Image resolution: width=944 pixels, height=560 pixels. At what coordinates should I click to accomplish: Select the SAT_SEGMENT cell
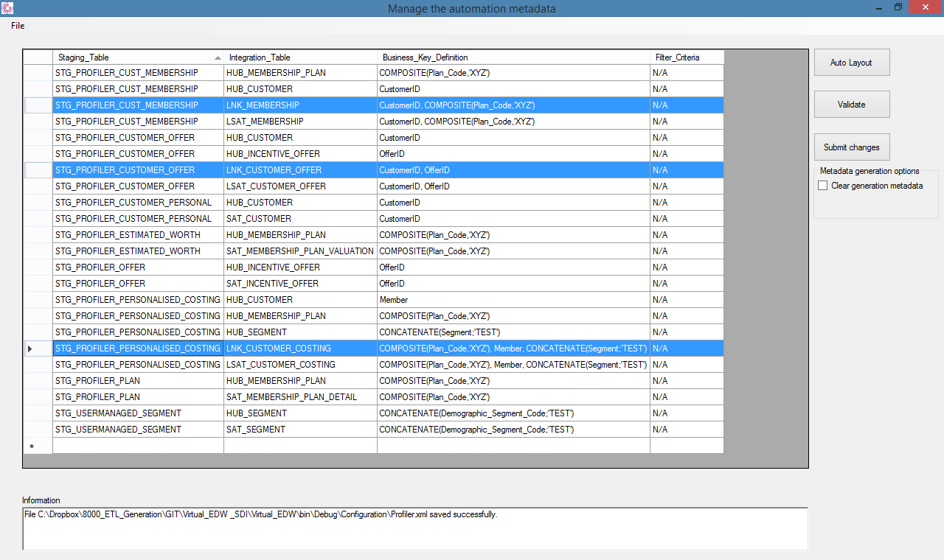coord(300,430)
